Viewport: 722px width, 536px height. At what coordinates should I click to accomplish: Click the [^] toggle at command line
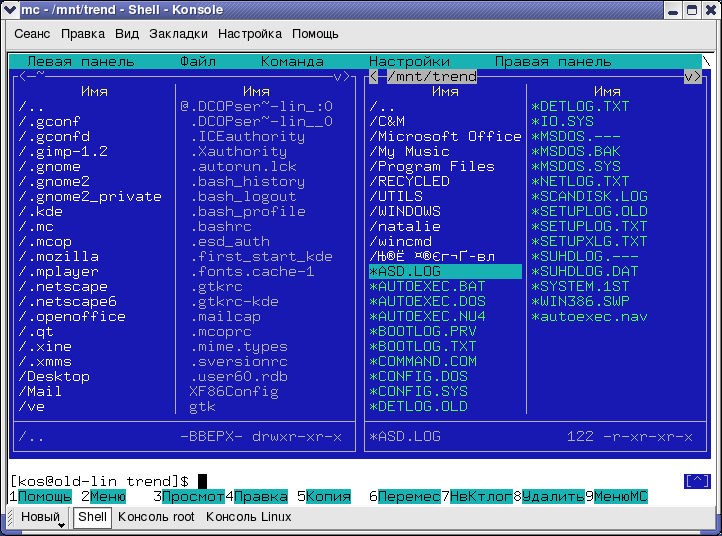point(696,481)
